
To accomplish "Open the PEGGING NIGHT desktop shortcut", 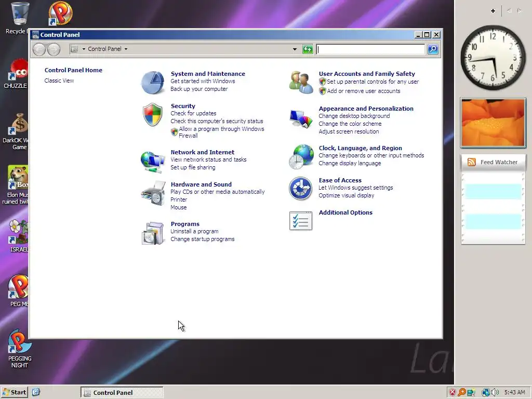I will (19, 349).
